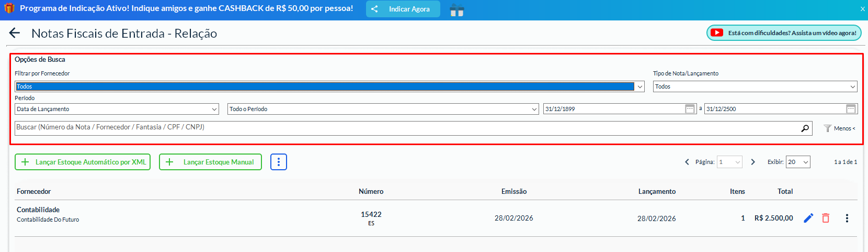This screenshot has height=252, width=868.
Task: Close the referral program banner
Action: [862, 9]
